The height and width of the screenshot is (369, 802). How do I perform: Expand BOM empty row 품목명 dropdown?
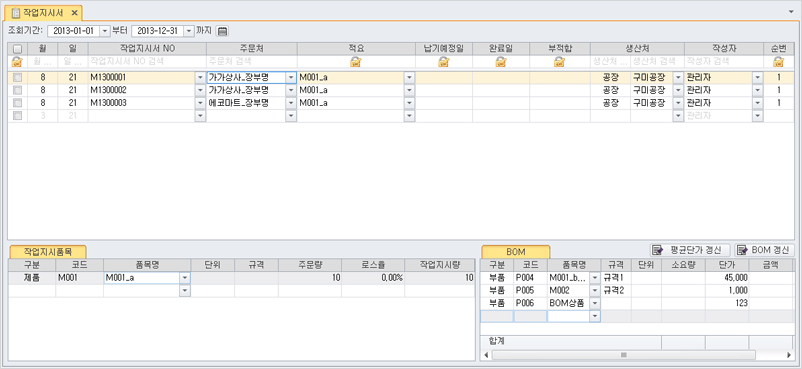tap(594, 316)
